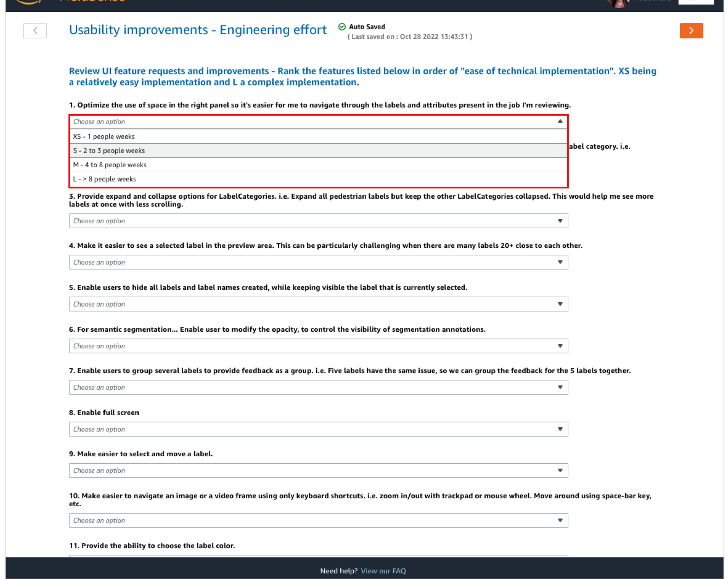Click the user avatar in the header
728x579 pixels.
(x=618, y=3)
